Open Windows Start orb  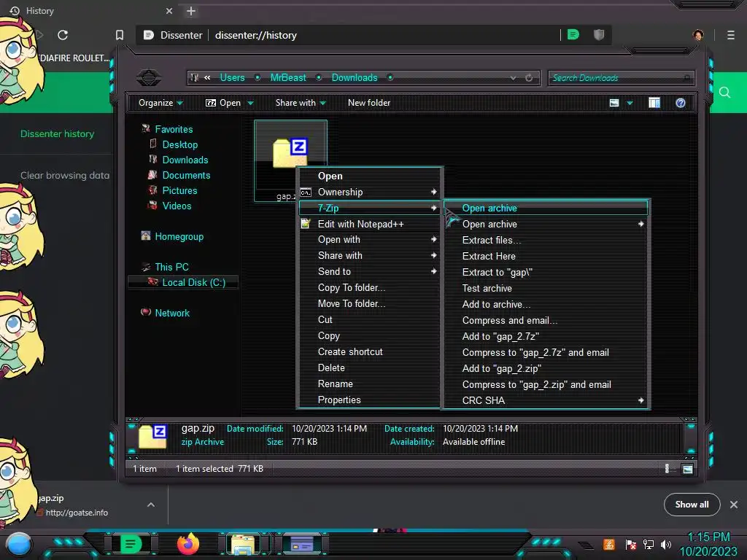pyautogui.click(x=18, y=544)
